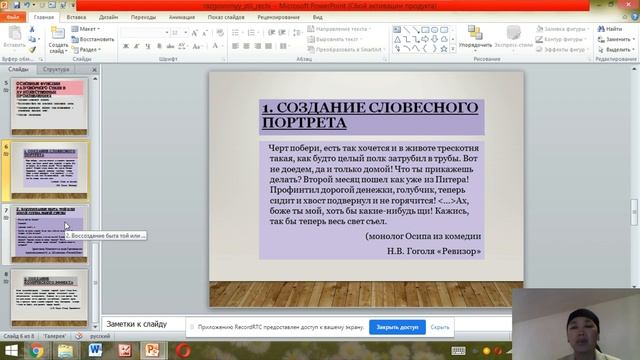
Task: Open the text columns option
Action: pos(284,46)
